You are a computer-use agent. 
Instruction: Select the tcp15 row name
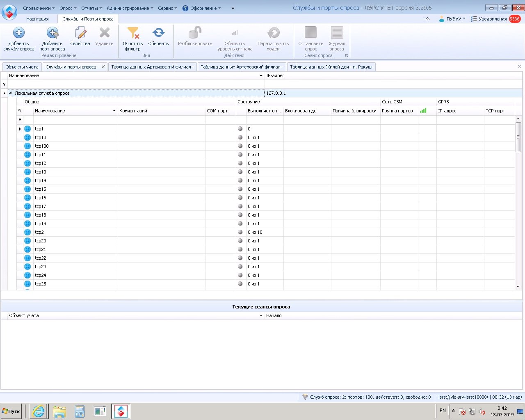click(41, 189)
